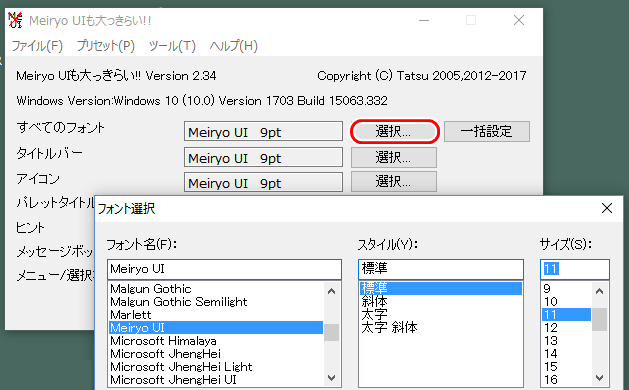Viewport: 629px width, 390px height.
Task: Click size list scroll down arrow
Action: tap(600, 378)
